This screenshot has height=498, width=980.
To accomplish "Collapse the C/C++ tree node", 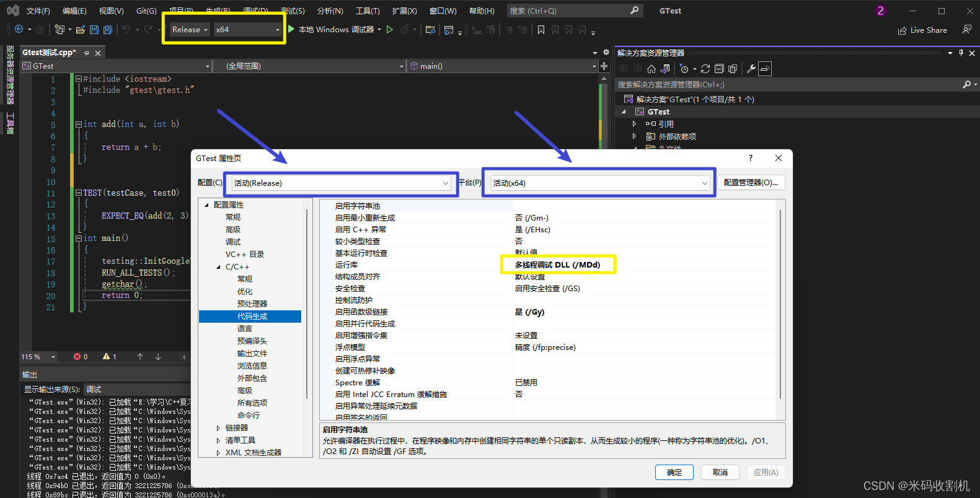I will point(218,267).
